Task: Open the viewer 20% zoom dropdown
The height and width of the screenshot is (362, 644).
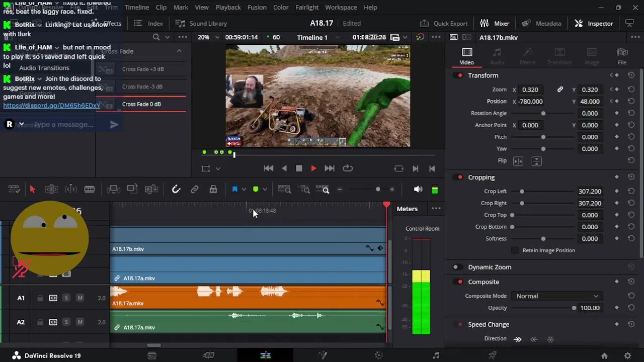Action: click(x=208, y=37)
